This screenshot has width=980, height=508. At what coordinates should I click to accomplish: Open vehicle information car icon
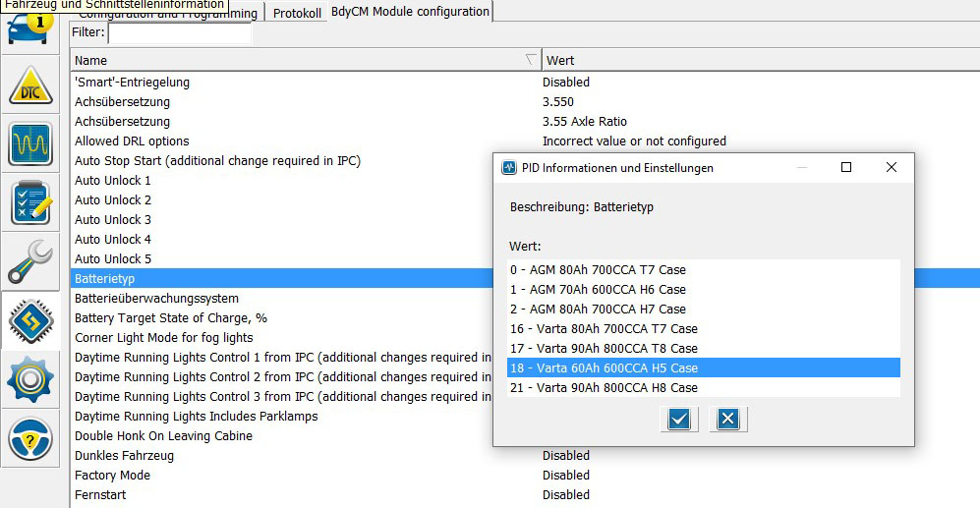tap(30, 28)
